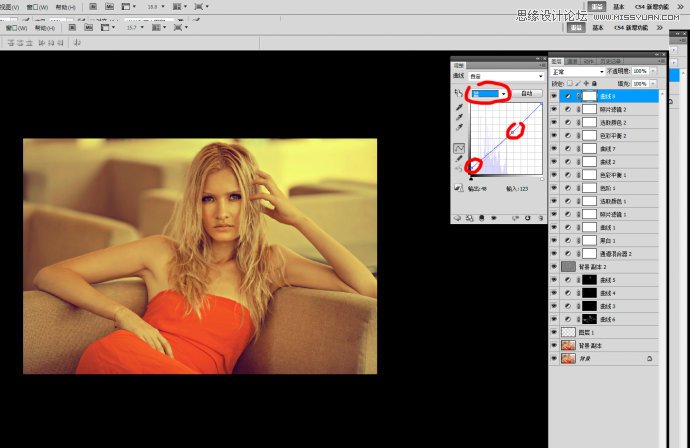Hide the 照片滤镜 2 layer
The width and height of the screenshot is (690, 448).
[x=554, y=109]
